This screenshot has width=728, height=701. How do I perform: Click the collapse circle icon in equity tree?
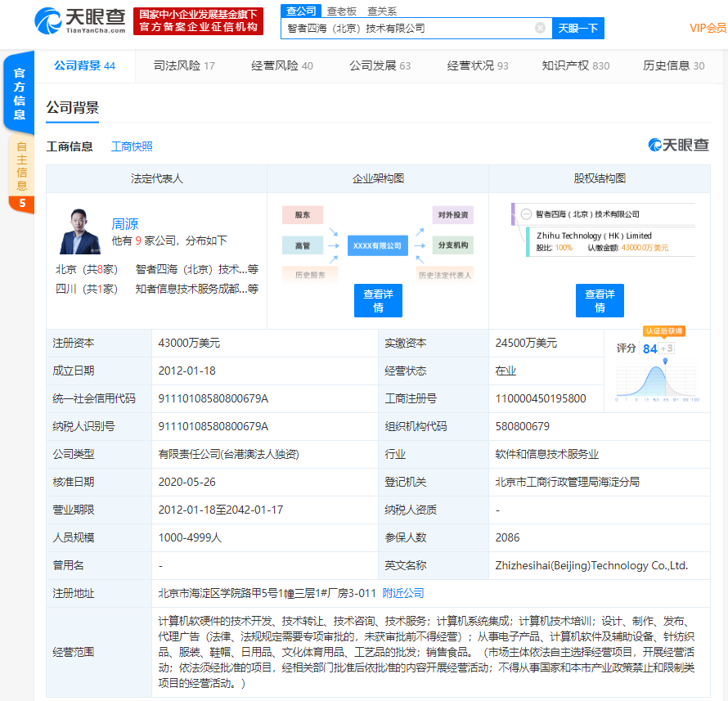[526, 214]
